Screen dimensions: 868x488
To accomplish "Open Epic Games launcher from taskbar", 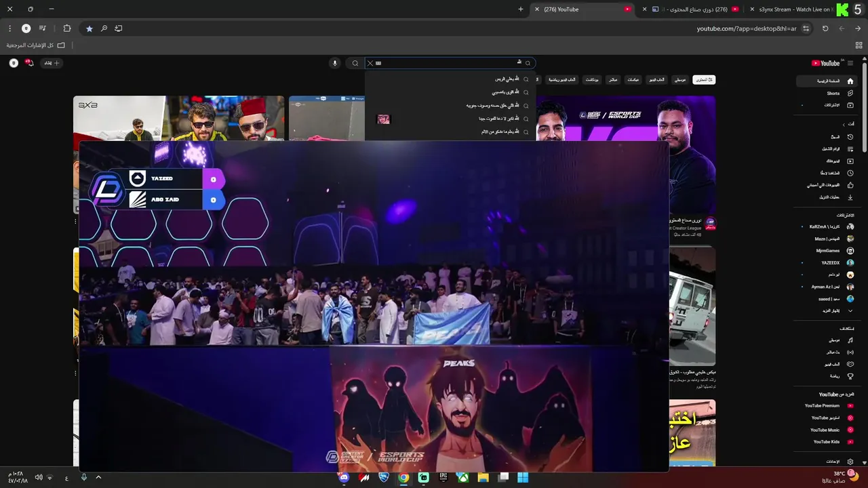I will tap(443, 477).
